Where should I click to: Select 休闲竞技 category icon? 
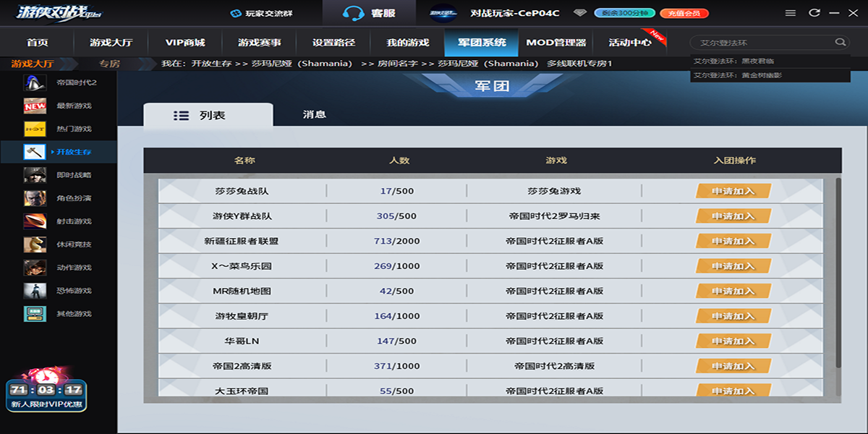point(35,244)
